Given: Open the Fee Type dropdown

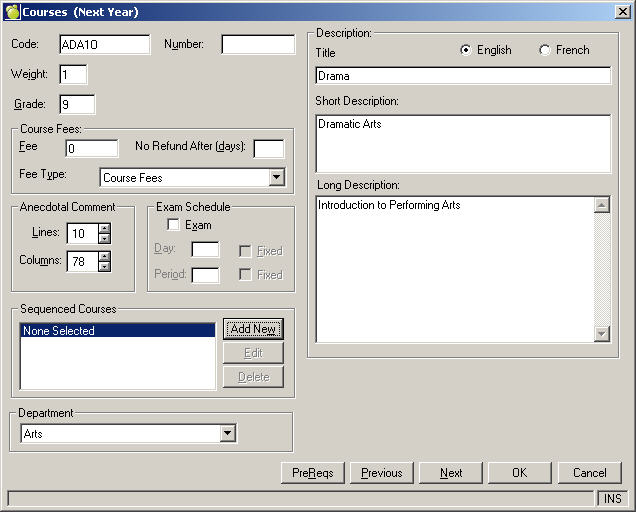Looking at the screenshot, I should (276, 178).
